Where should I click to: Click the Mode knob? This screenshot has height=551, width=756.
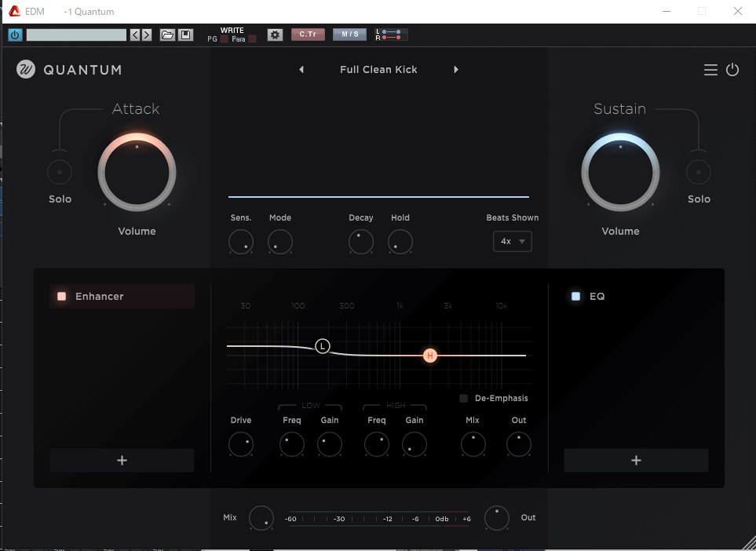(280, 242)
